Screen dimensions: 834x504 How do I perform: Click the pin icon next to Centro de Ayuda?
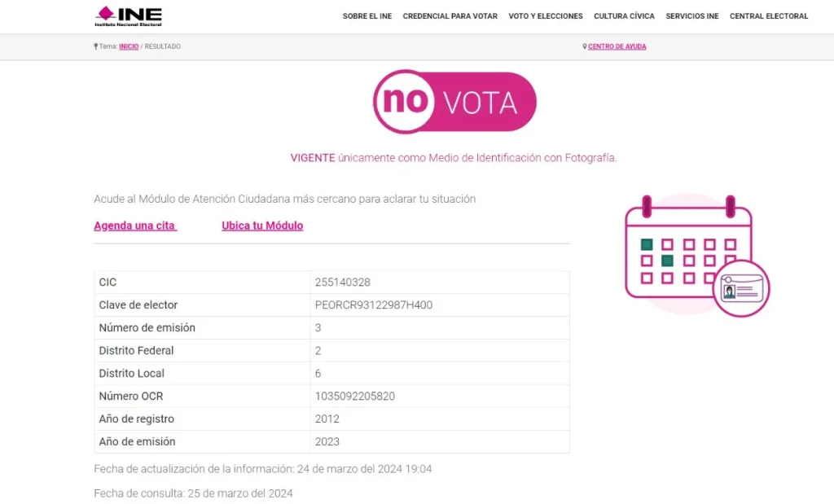point(585,46)
